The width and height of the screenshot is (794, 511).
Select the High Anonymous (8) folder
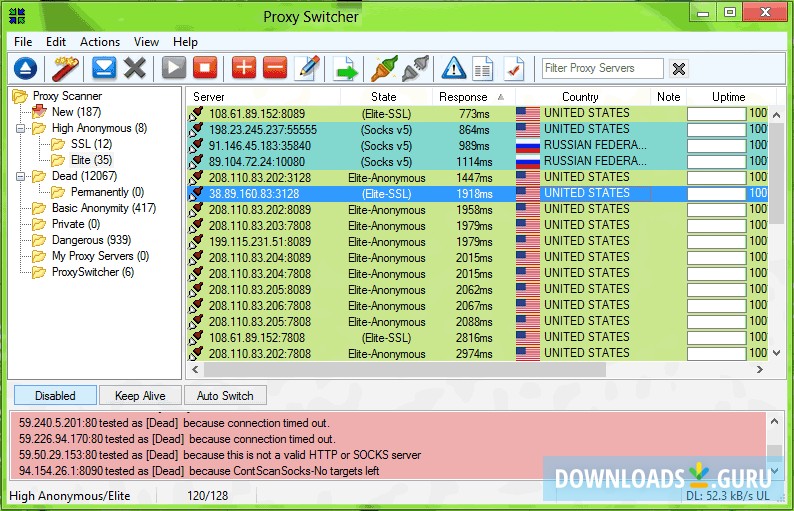(x=99, y=128)
